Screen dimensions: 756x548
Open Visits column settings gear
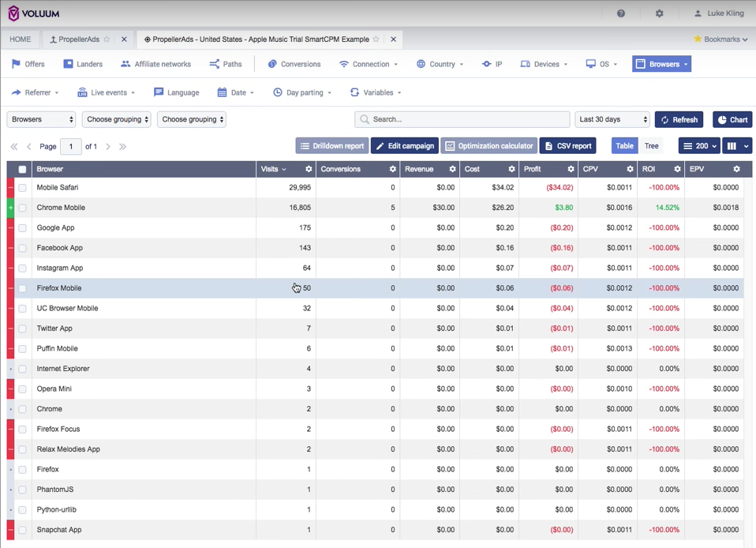pos(309,169)
